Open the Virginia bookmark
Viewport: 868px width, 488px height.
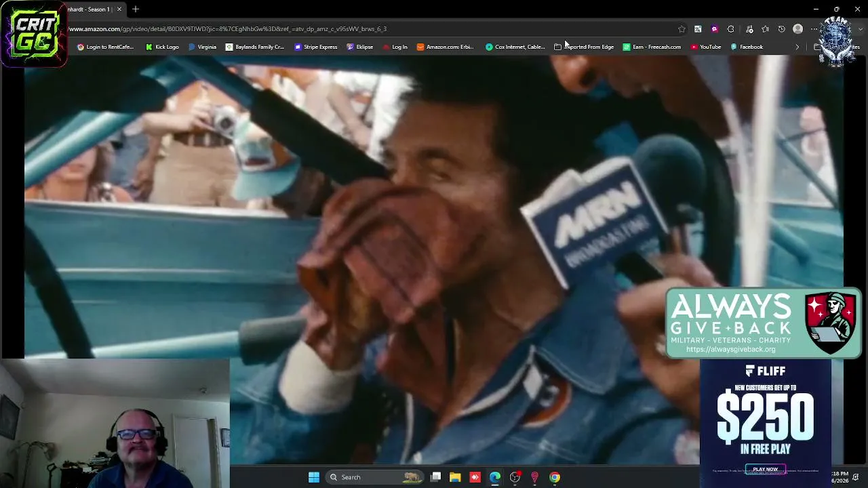[202, 47]
